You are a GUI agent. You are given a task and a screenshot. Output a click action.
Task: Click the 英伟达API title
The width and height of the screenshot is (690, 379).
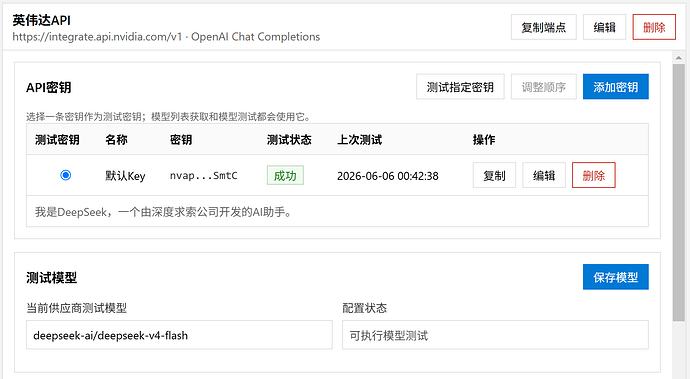41,20
